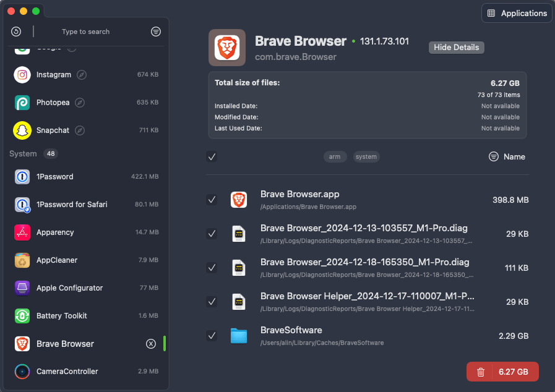Click the com.brave.Browser bundle identifier
The width and height of the screenshot is (555, 392).
[x=296, y=57]
